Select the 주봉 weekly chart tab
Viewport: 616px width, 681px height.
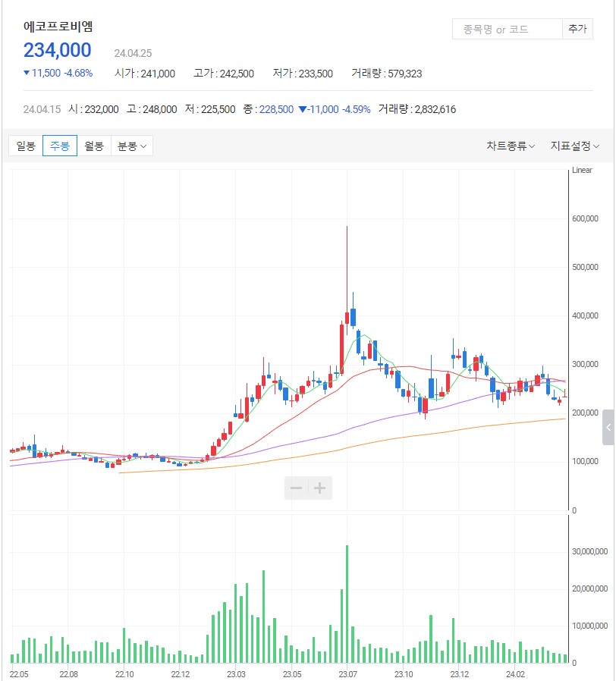[x=60, y=146]
